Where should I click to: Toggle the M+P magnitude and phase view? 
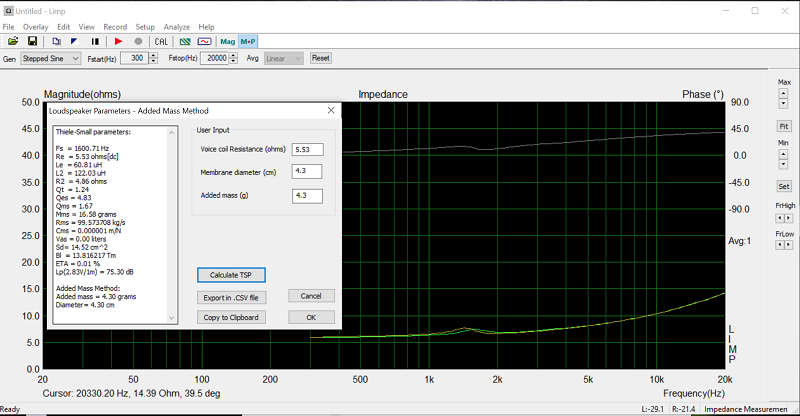click(x=248, y=41)
